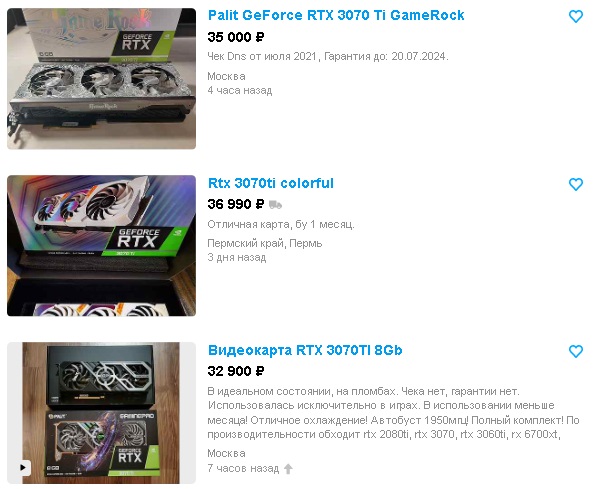Toggle favorite heart for Видеокарта RTX 3070TI 8Gb
Screen dimensions: 596x489
tap(575, 351)
